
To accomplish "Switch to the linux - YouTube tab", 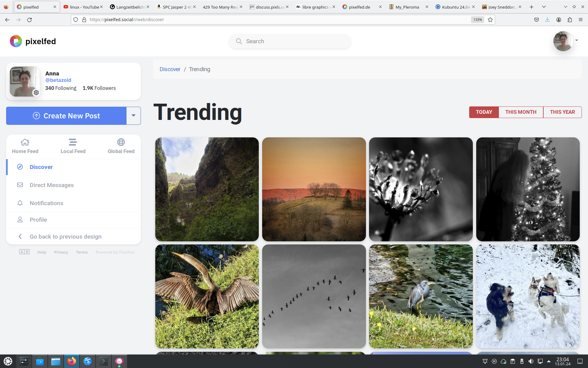I will pyautogui.click(x=83, y=7).
